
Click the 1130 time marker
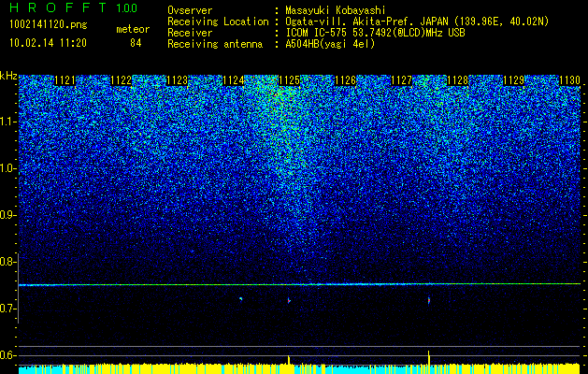(x=569, y=80)
